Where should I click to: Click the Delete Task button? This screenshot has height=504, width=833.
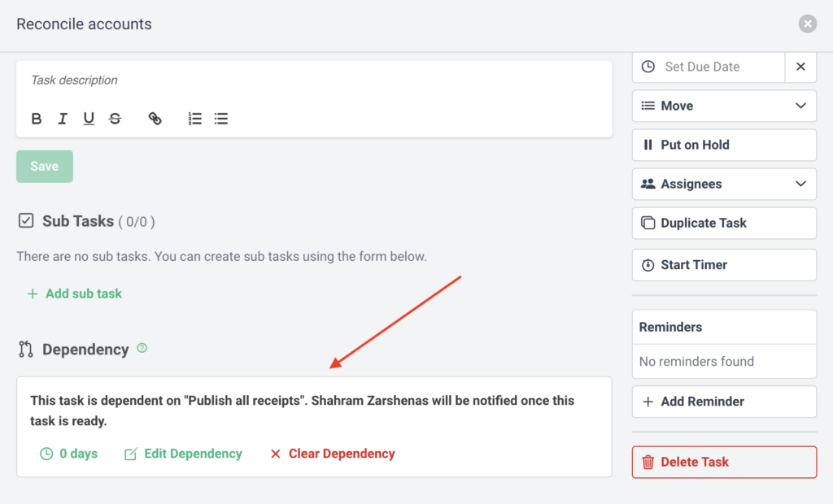[724, 462]
